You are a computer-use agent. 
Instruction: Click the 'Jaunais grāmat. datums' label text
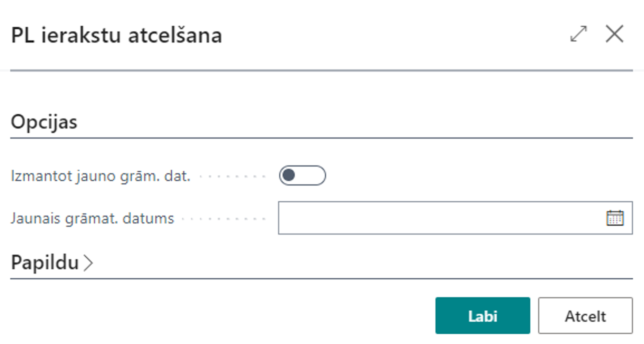click(x=92, y=218)
